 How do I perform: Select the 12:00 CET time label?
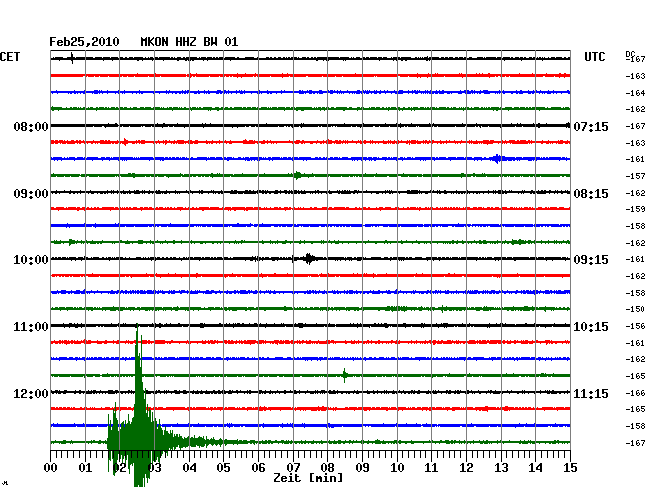(31, 393)
